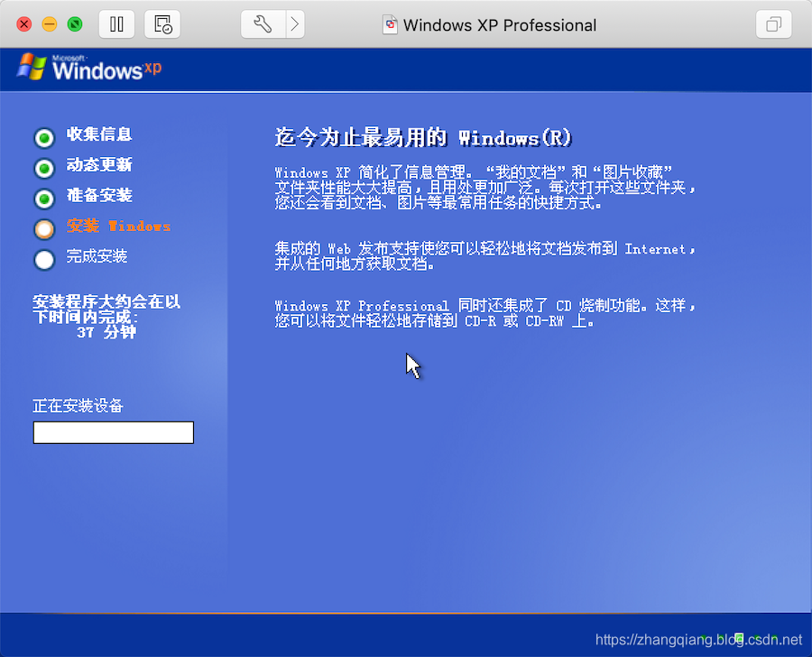Click the 正在安装设备 status text
The width and height of the screenshot is (812, 657).
click(78, 406)
